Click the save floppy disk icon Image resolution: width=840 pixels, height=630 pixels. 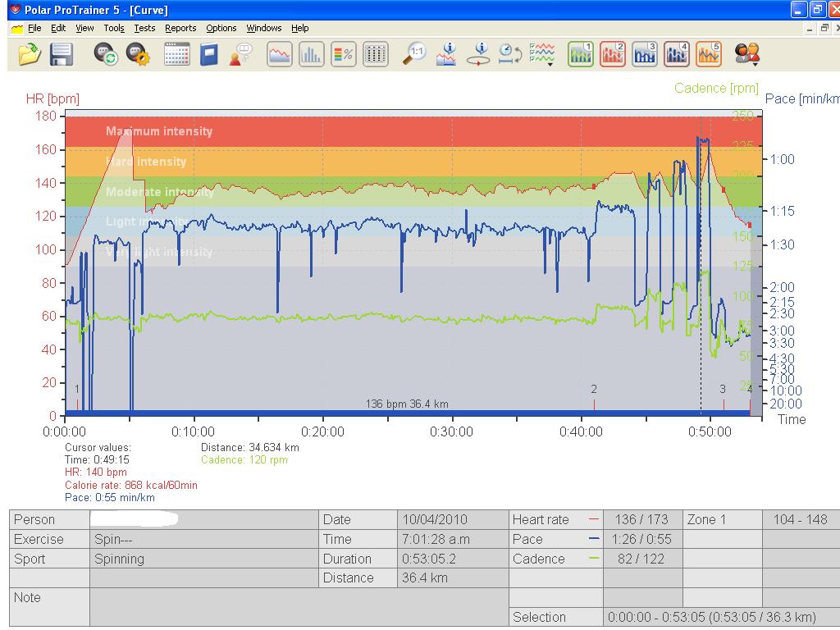click(x=62, y=54)
